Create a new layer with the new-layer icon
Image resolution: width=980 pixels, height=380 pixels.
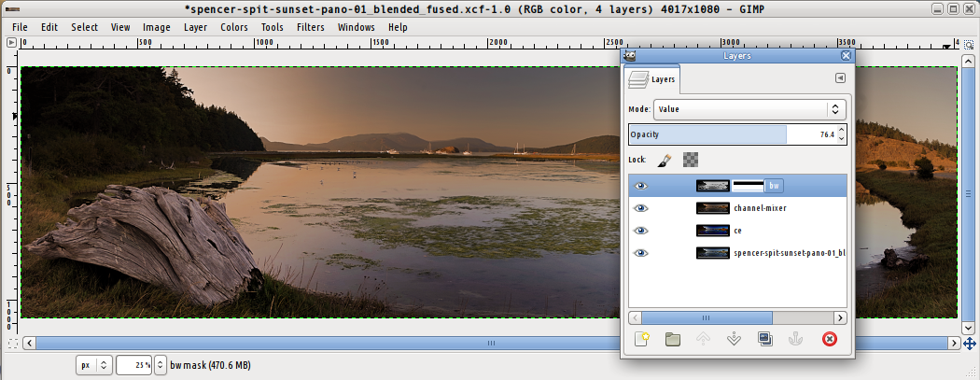coord(641,339)
